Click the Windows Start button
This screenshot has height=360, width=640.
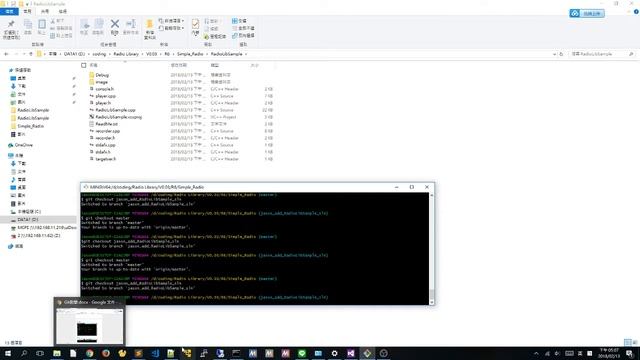pos(8,353)
